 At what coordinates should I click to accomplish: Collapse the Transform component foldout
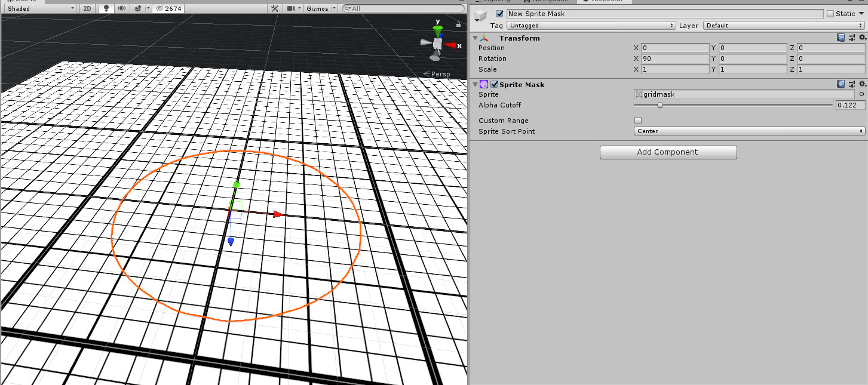[x=475, y=38]
